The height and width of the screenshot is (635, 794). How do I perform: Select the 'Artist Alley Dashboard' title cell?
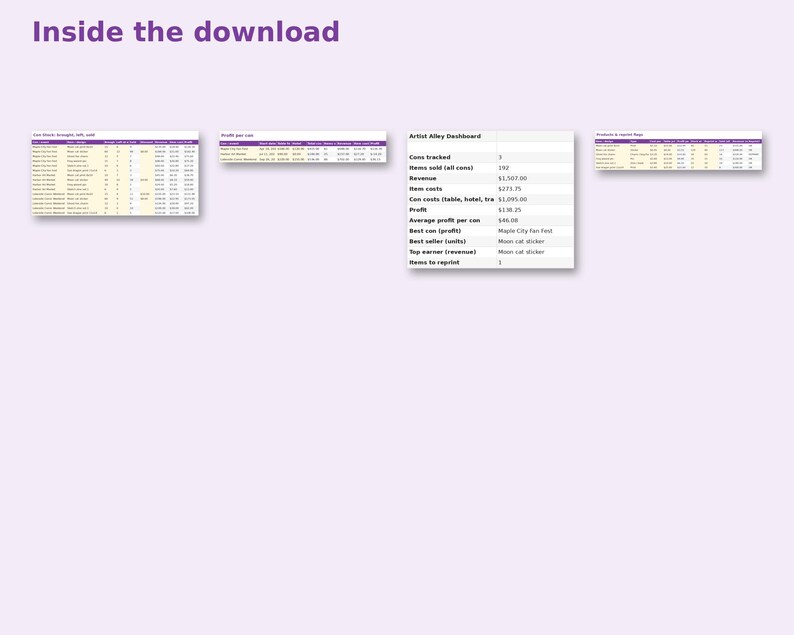445,136
